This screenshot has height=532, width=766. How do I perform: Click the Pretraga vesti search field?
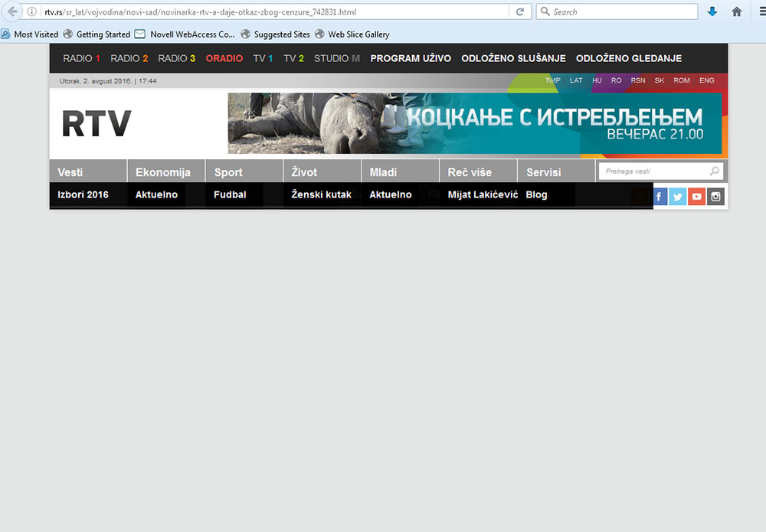click(653, 171)
